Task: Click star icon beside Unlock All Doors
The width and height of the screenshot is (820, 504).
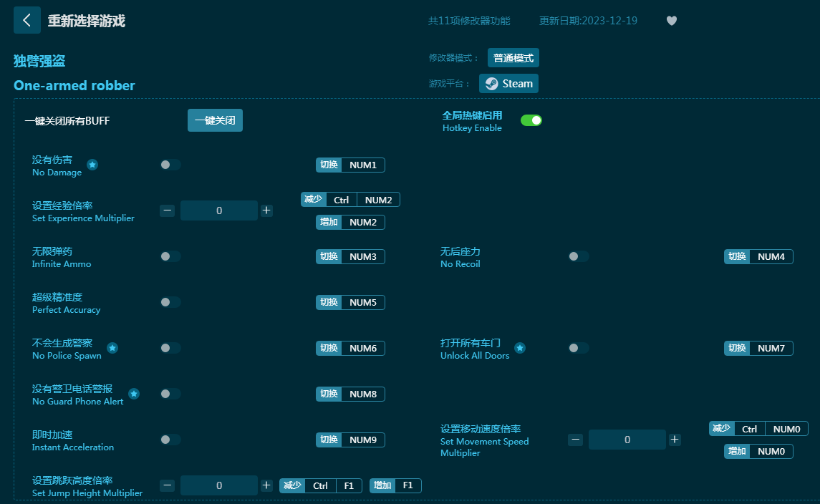Action: (x=520, y=348)
